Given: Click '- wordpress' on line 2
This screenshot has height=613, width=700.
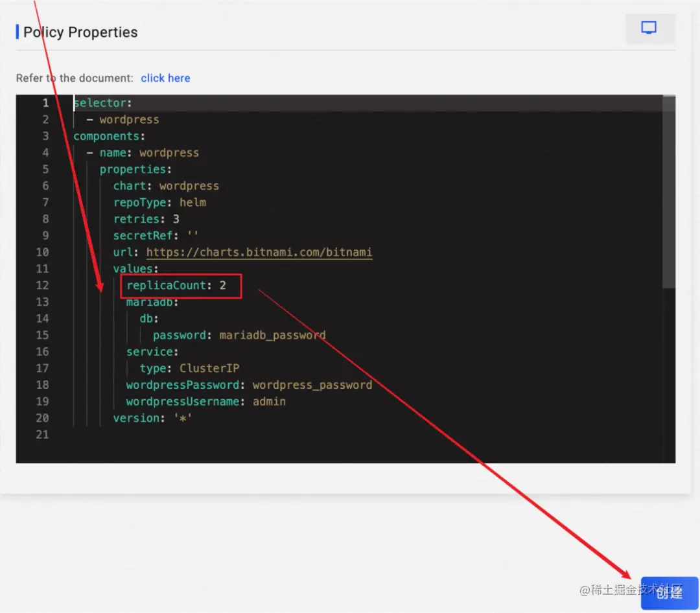Looking at the screenshot, I should tap(122, 120).
